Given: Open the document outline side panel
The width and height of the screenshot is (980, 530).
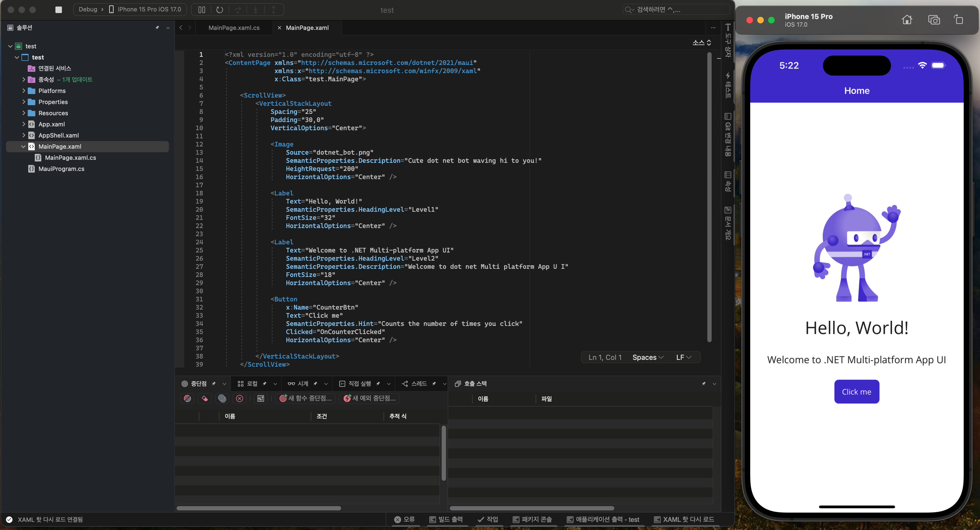Looking at the screenshot, I should coord(727,223).
